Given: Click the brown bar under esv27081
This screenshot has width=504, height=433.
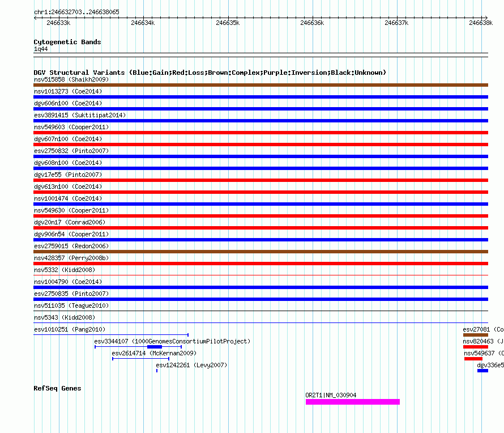Looking at the screenshot, I should [x=476, y=335].
